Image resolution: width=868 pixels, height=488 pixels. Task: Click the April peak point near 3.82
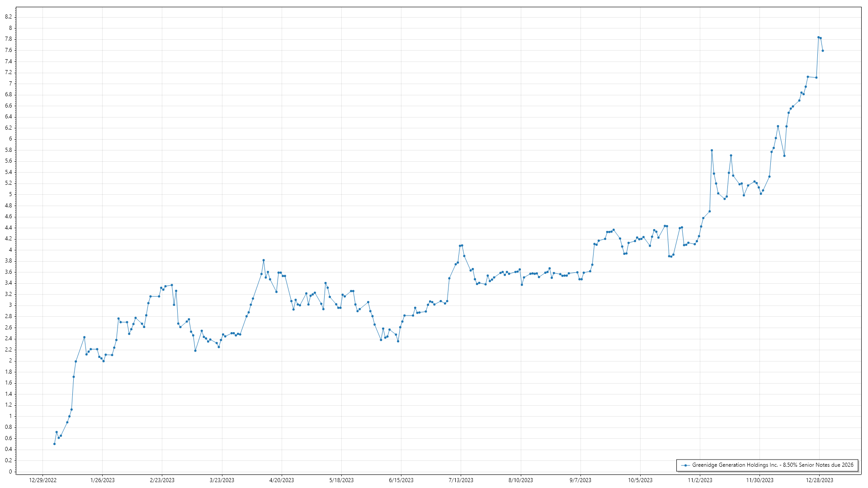(264, 260)
